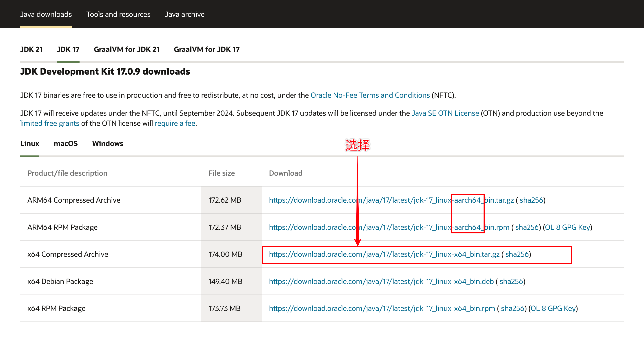Select the macOS platform tab
644x341 pixels.
65,144
